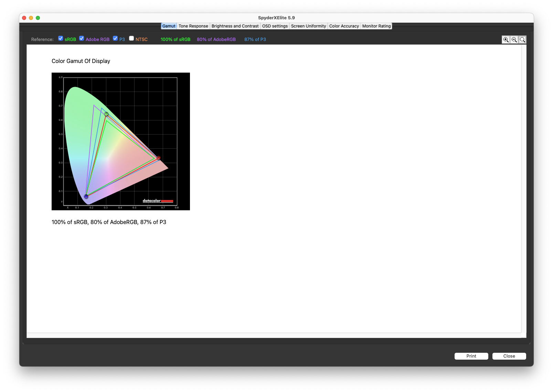
Task: Click the green '100% of sRGB' text
Action: point(176,40)
